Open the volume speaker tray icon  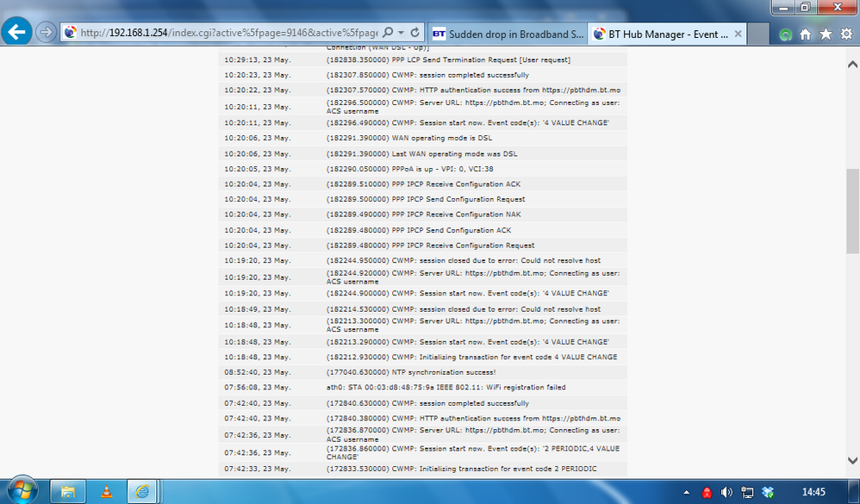click(726, 492)
